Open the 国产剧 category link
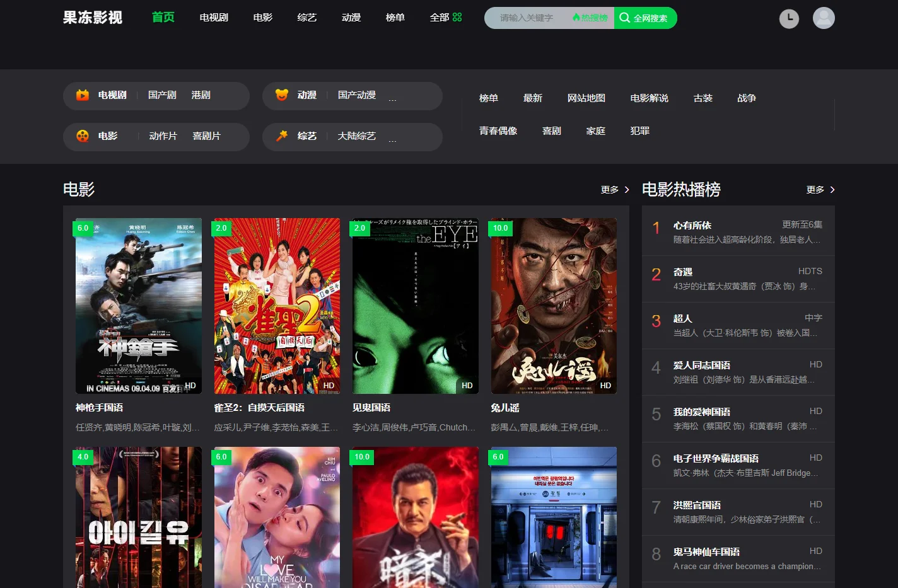 [x=162, y=95]
